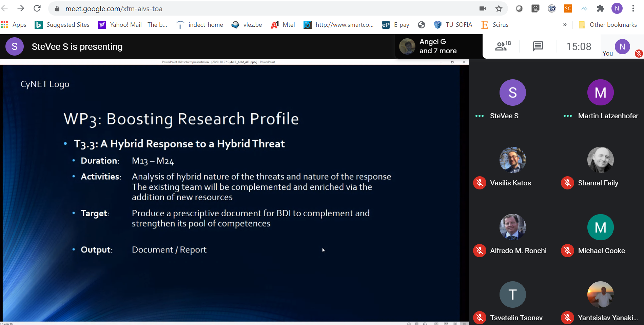The height and width of the screenshot is (325, 644).
Task: Open the vlez.be bookmark
Action: coord(247,25)
